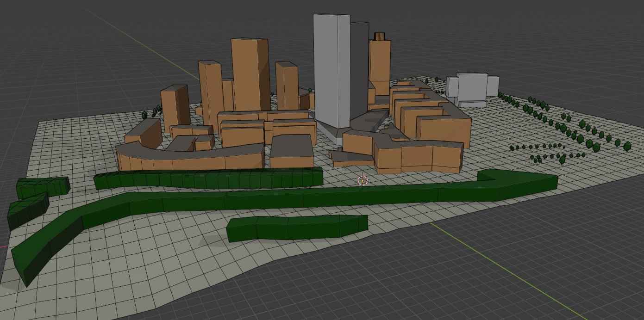644x320 pixels.
Task: Select the tallest light gray skyscraper
Action: click(331, 69)
